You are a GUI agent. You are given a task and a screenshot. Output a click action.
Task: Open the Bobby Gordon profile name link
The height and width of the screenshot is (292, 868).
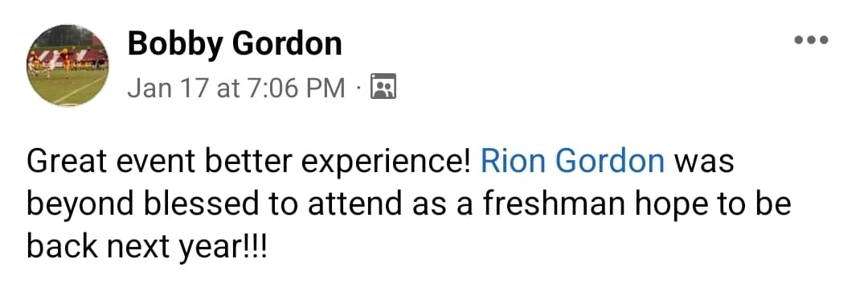click(x=234, y=43)
